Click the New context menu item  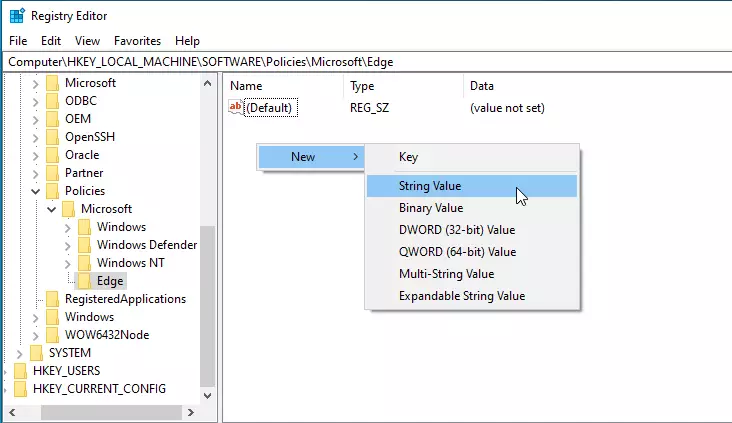[311, 157]
